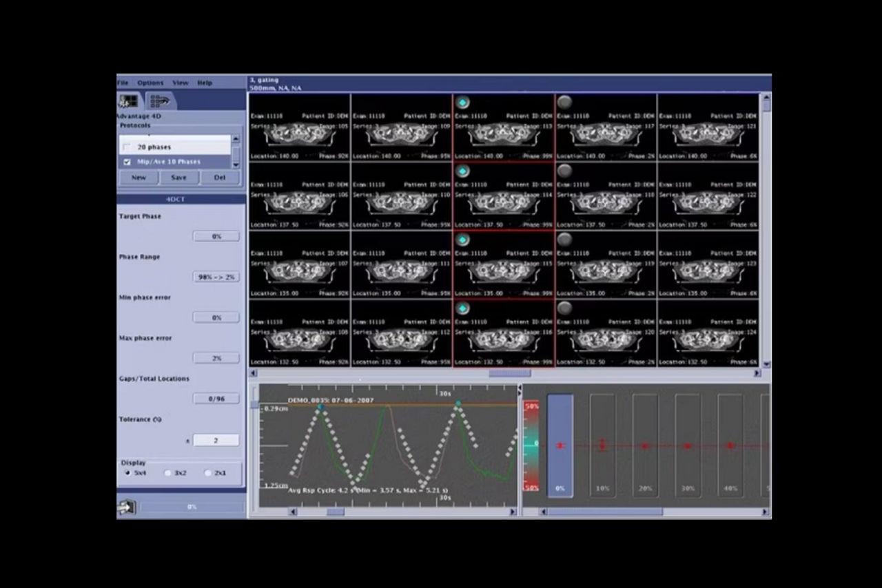The image size is (882, 588).
Task: Click the teal orb marking image 114
Action: coord(462,171)
